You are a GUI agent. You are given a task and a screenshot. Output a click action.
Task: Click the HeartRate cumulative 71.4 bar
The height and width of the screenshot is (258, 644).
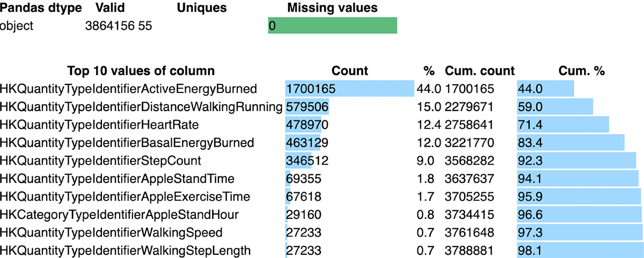563,125
